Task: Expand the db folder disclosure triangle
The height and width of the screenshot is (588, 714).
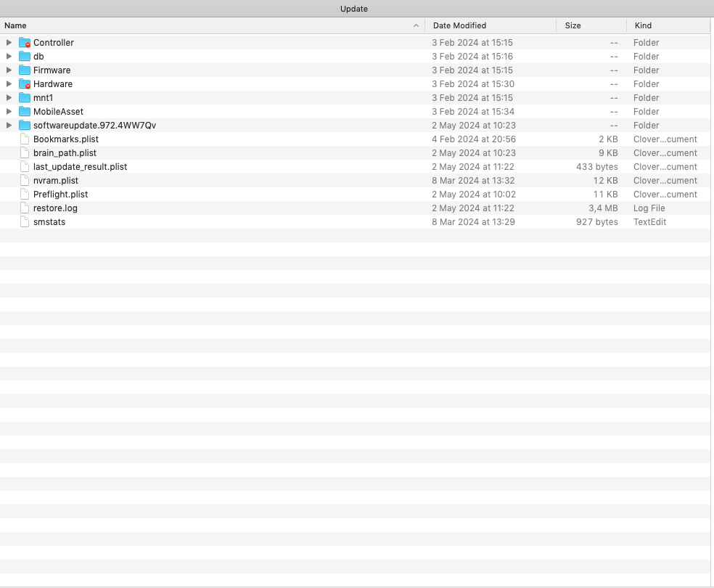Action: (9, 57)
